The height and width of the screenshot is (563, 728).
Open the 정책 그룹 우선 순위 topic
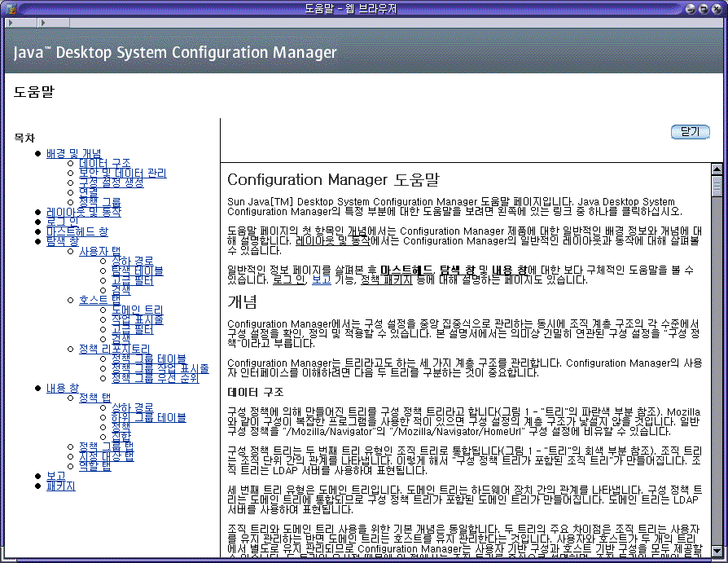(x=155, y=378)
